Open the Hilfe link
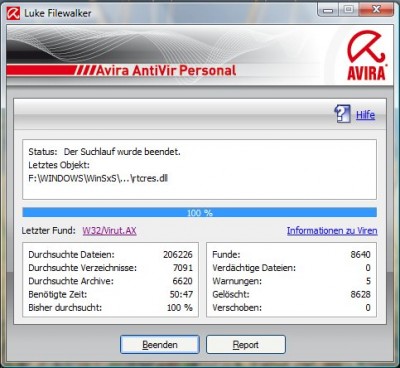400x368 pixels. click(x=365, y=115)
